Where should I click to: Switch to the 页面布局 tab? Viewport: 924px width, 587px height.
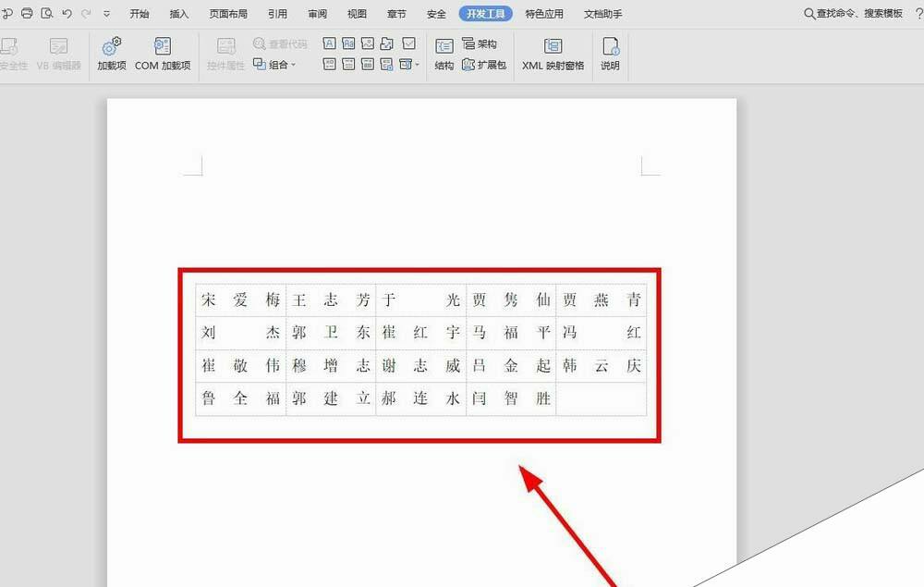[228, 14]
